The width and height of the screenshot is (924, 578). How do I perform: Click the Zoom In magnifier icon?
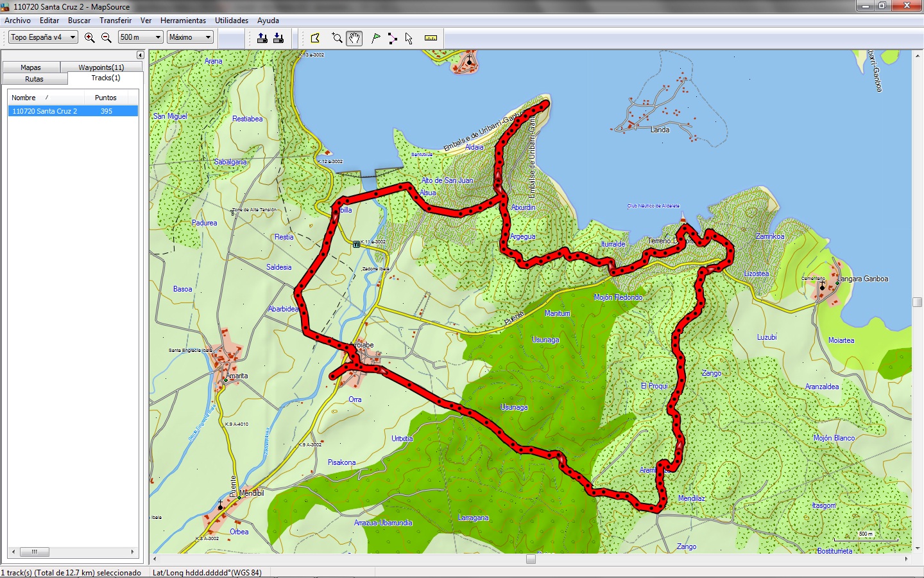point(90,38)
